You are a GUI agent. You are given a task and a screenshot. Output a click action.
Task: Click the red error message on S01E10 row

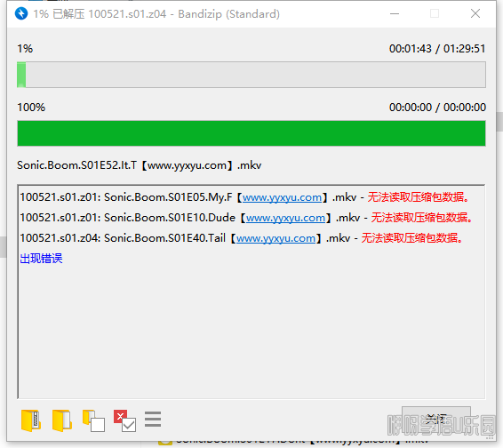click(x=421, y=218)
